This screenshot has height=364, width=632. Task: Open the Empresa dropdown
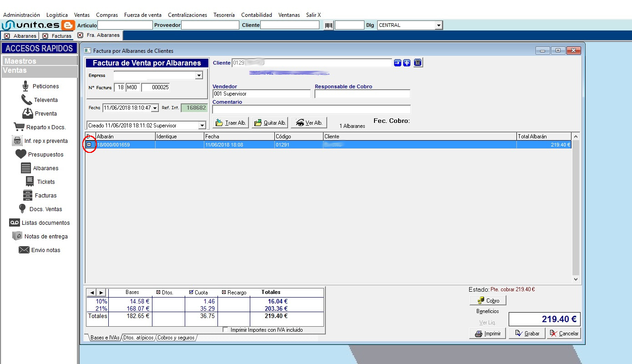[199, 76]
